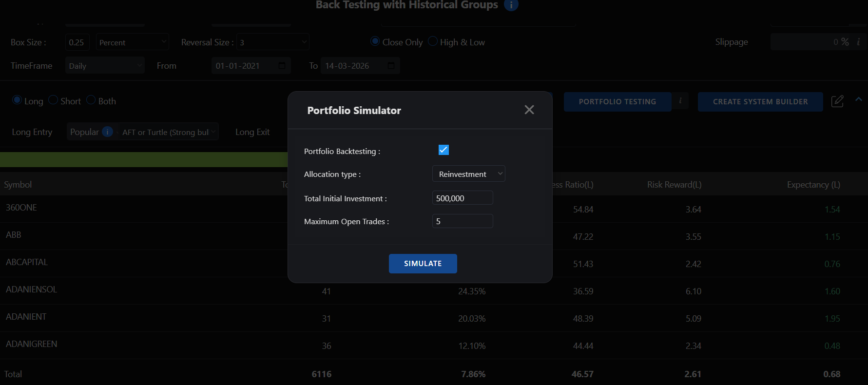Collapse the settings panel with chevron
868x385 pixels.
859,99
